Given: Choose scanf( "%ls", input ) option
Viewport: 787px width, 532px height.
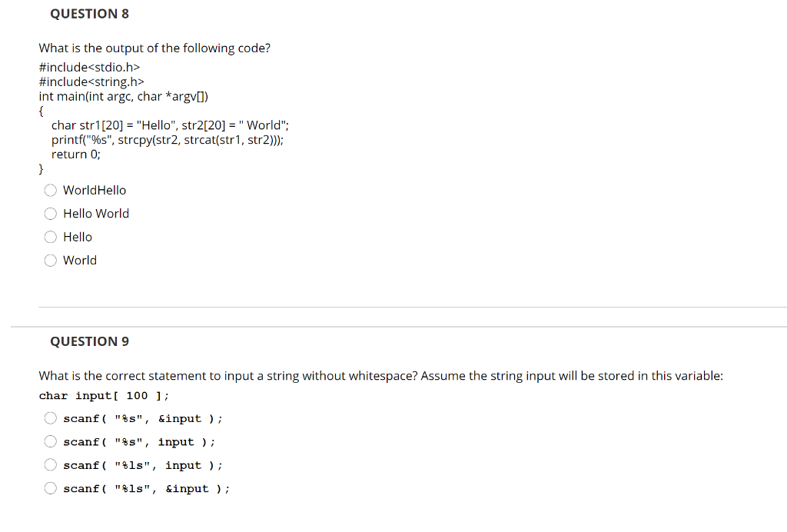Looking at the screenshot, I should click(50, 464).
